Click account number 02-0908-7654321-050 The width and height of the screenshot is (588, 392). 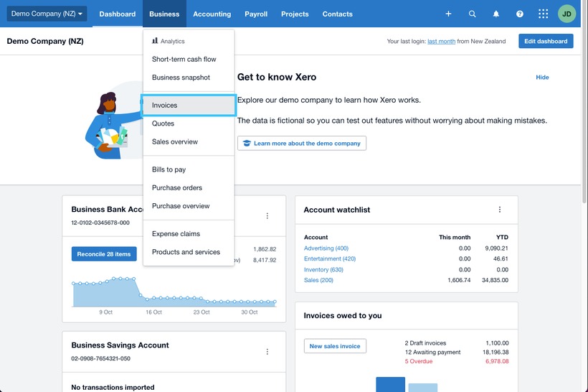[101, 358]
